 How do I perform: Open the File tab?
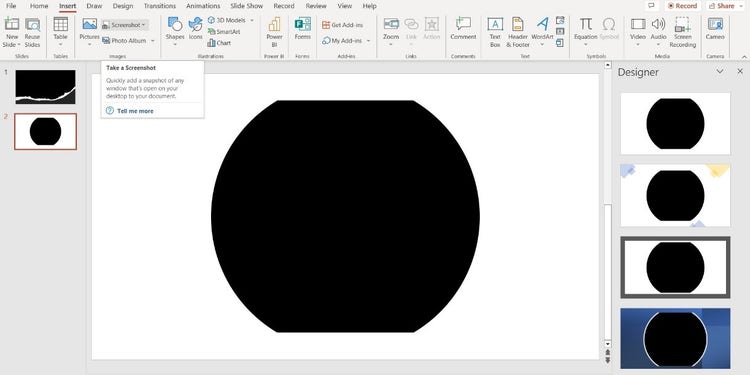tap(11, 6)
